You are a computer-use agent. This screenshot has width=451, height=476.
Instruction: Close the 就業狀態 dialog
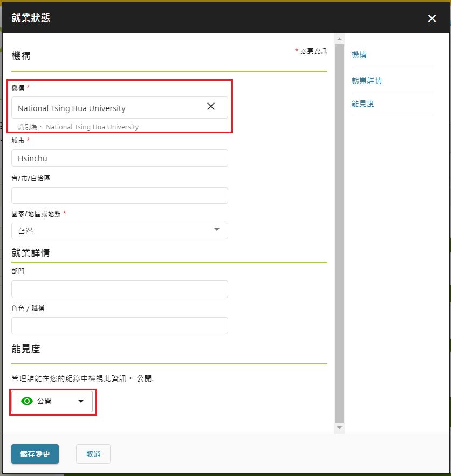432,18
